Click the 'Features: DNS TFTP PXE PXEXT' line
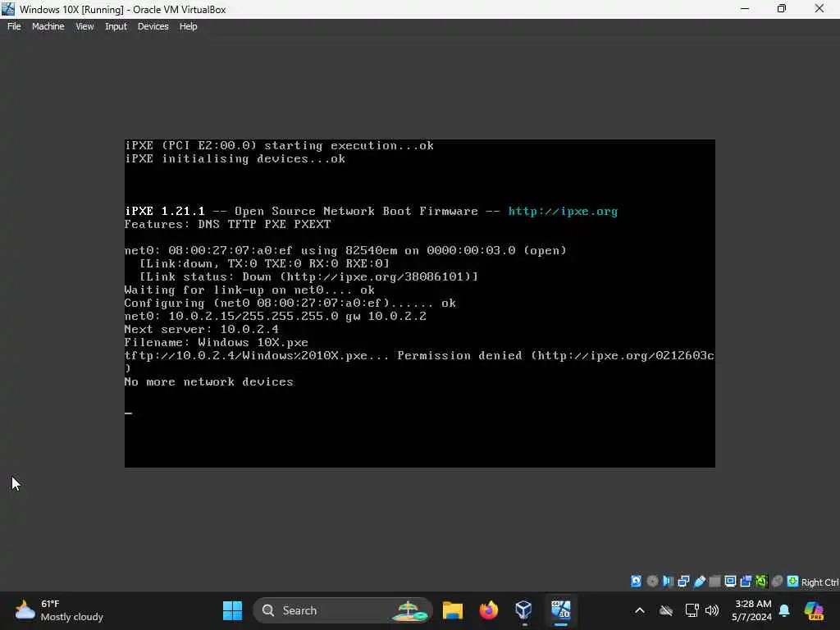 point(228,225)
